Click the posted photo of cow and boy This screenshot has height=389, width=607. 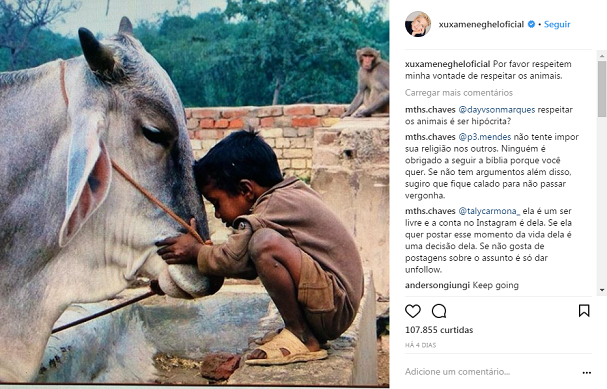[x=194, y=194]
